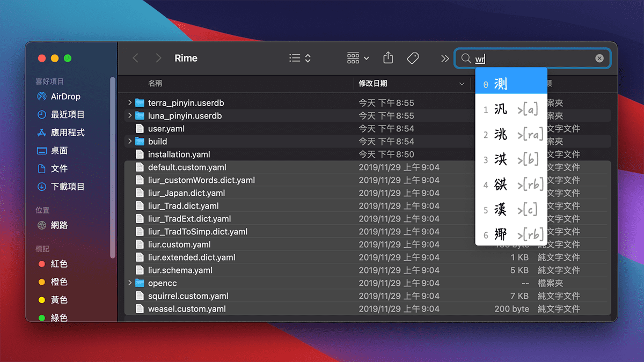Open the Downloads folder in sidebar
This screenshot has width=644, height=362.
(67, 187)
